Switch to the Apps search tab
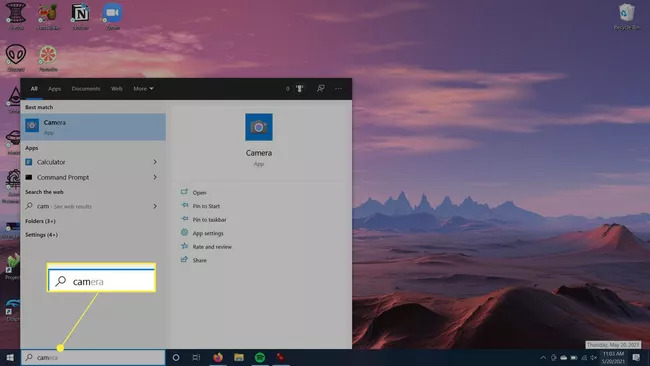 [54, 89]
